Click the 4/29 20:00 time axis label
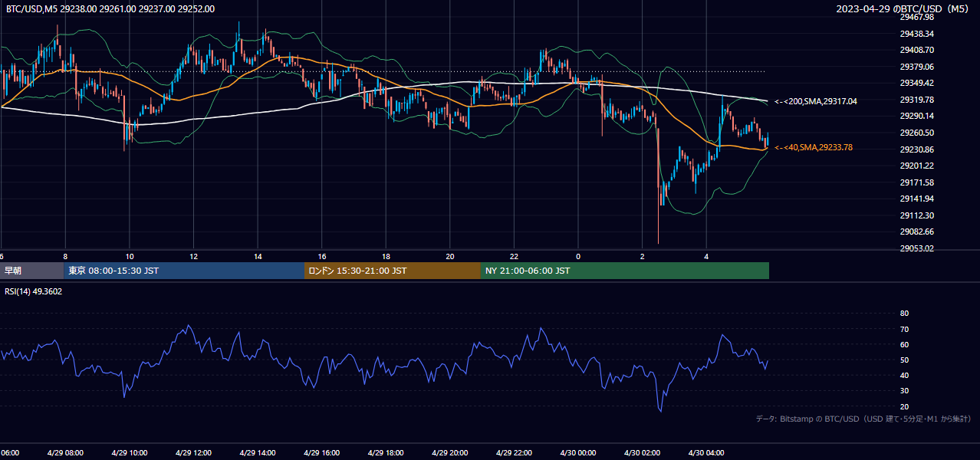 449,452
